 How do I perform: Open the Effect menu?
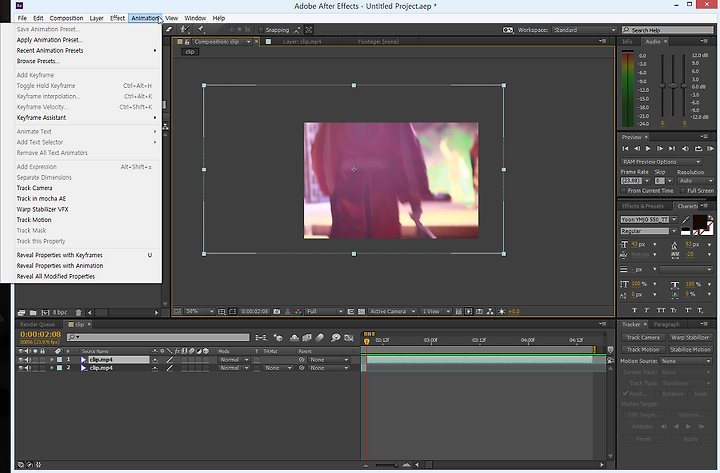coord(118,18)
